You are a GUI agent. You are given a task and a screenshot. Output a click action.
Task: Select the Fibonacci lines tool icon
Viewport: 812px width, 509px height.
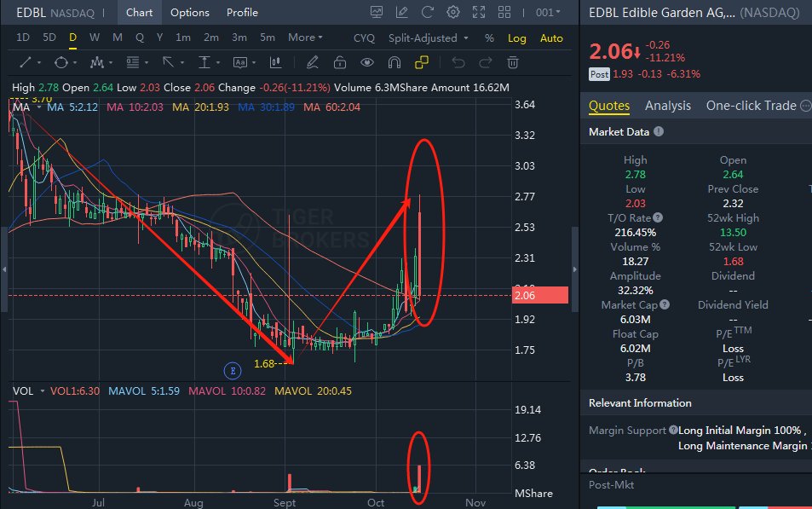point(133,63)
